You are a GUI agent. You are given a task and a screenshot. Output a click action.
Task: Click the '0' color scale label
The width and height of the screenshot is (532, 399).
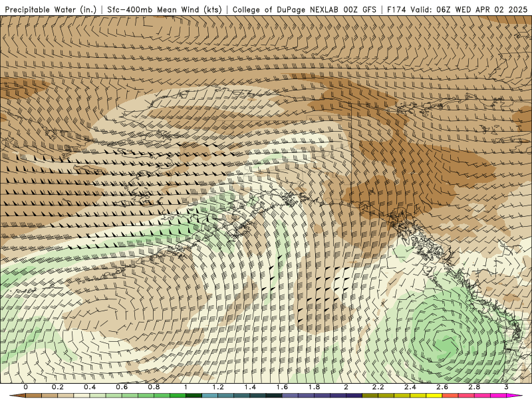(26, 387)
